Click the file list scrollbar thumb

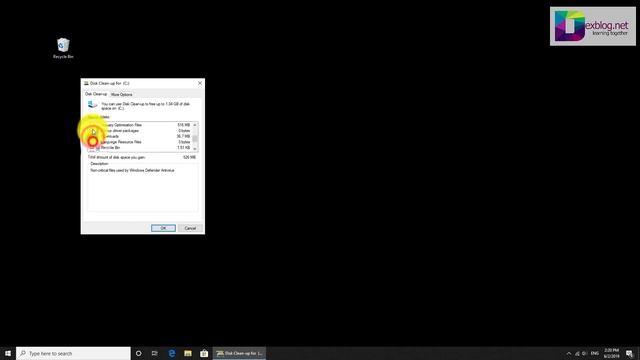point(195,138)
